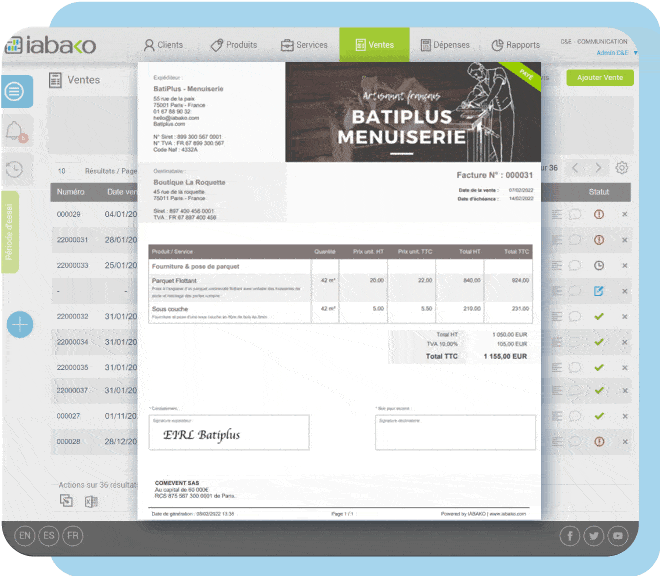
Task: Click the Parquet Flottant invoice line
Action: point(340,288)
